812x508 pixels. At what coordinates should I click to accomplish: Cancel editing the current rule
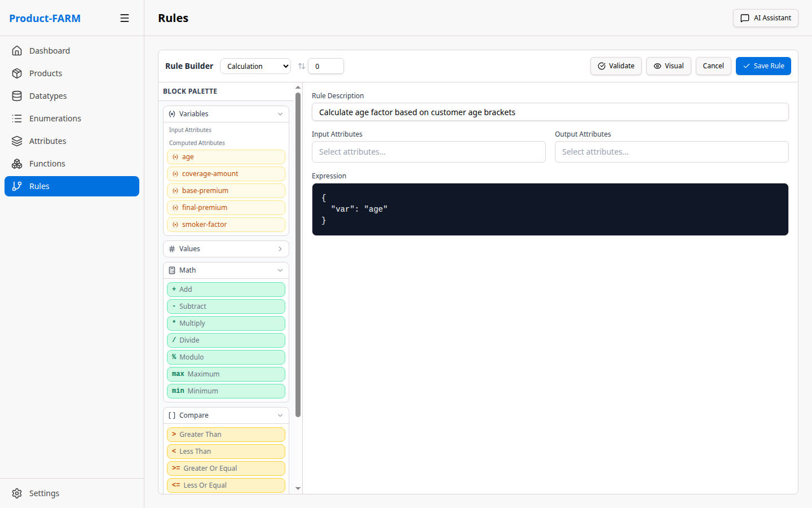[x=713, y=66]
